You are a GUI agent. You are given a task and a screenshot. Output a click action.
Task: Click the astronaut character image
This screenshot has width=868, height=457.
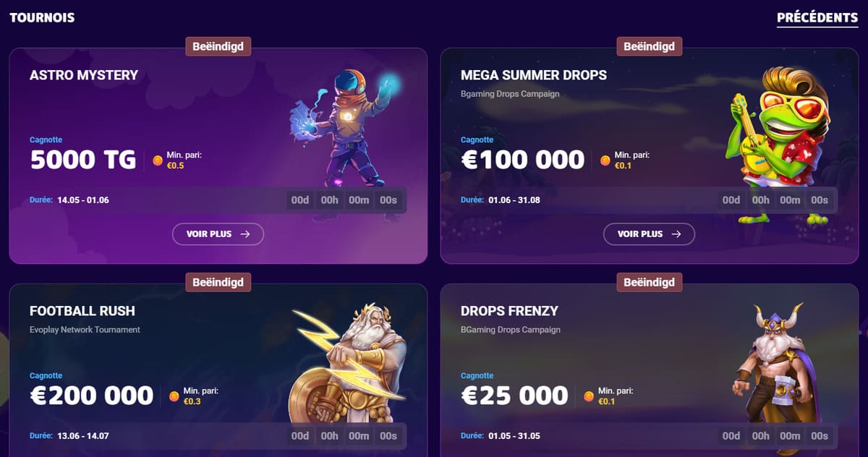coord(344,128)
